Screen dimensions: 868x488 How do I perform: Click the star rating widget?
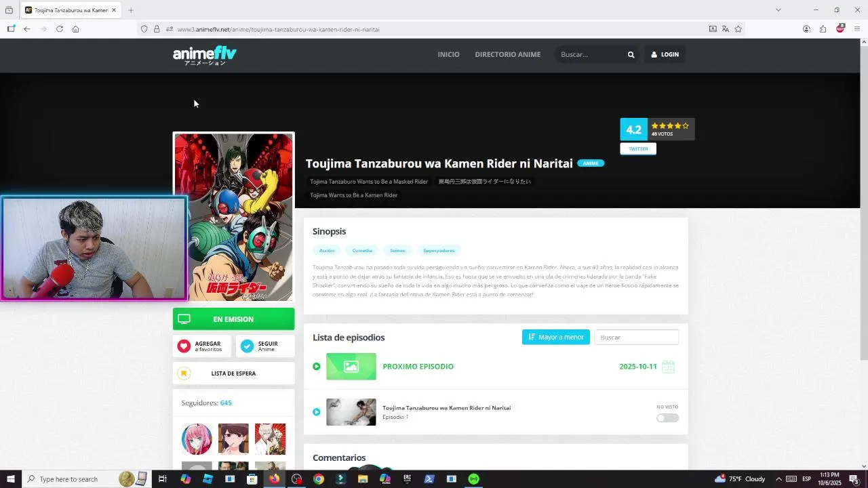tap(670, 125)
